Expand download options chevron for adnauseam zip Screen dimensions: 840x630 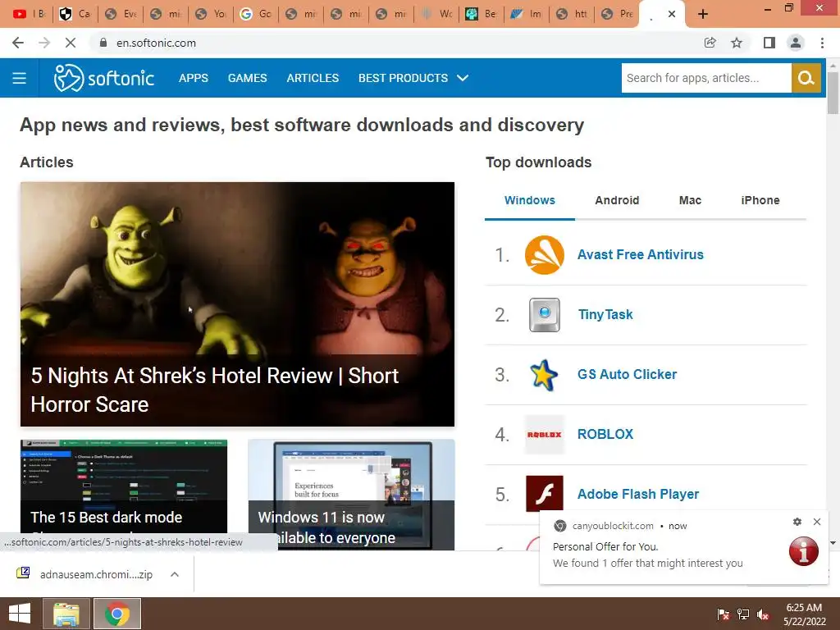point(175,574)
